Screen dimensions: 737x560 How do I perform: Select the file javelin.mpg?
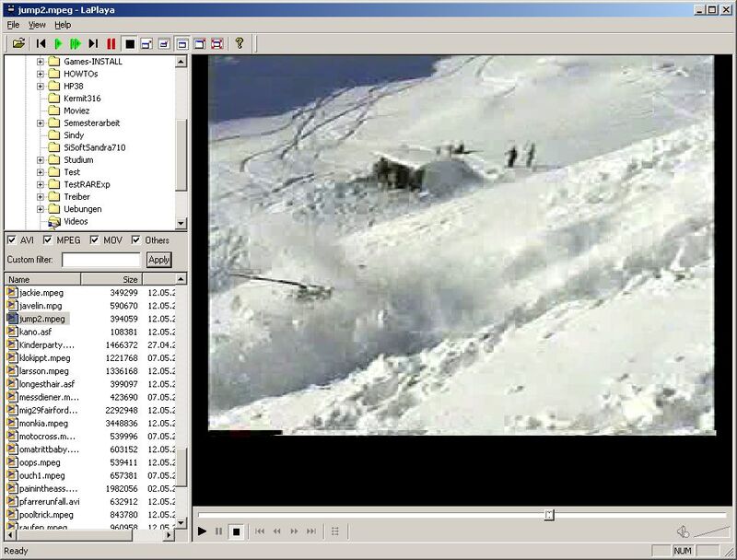click(x=41, y=306)
